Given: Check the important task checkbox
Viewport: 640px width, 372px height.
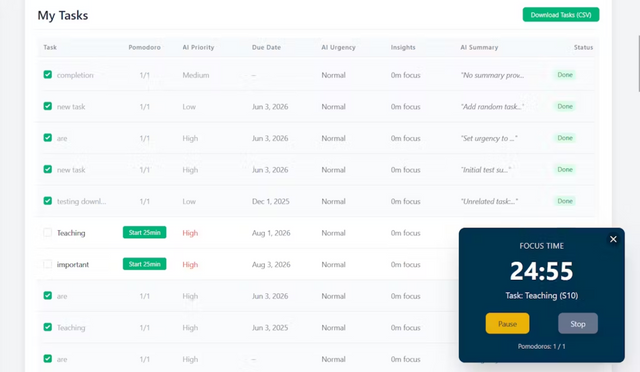Looking at the screenshot, I should (48, 264).
